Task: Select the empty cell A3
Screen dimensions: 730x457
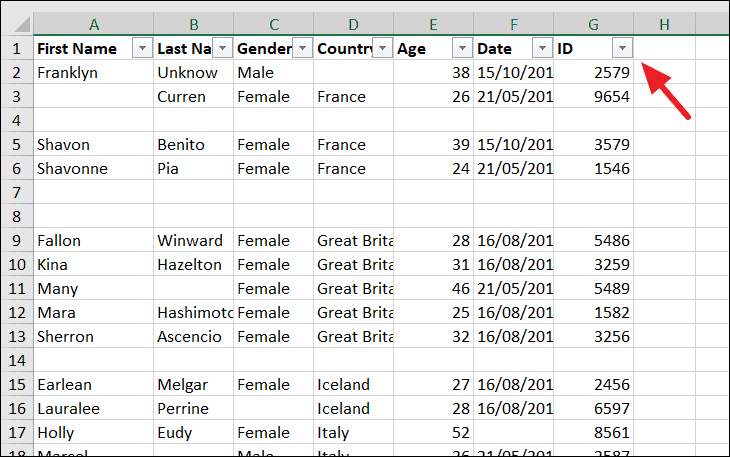Action: (x=93, y=96)
